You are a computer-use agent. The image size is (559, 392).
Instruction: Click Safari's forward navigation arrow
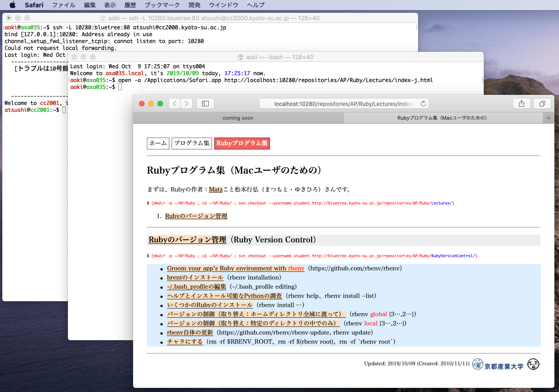pyautogui.click(x=186, y=104)
